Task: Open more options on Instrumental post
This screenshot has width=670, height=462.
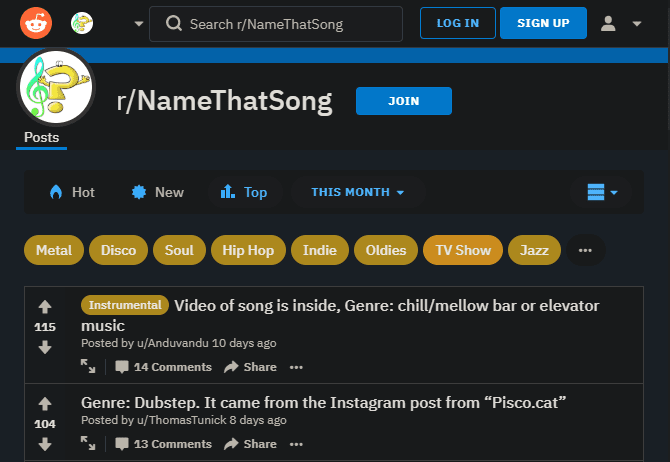Action: (x=296, y=367)
